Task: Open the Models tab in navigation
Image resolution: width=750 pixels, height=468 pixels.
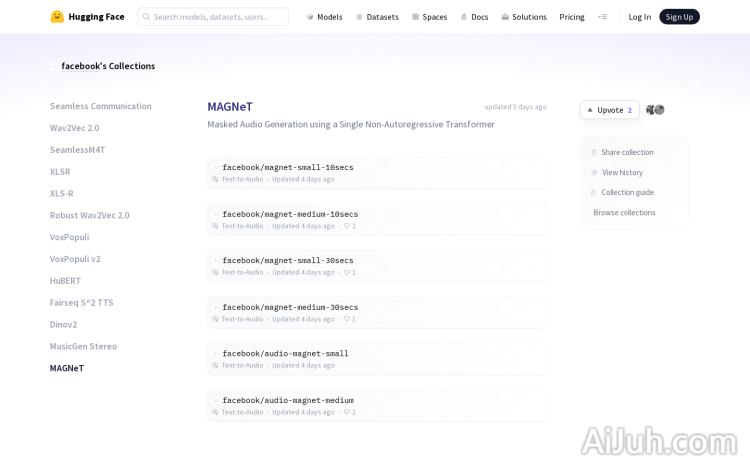Action: tap(324, 17)
